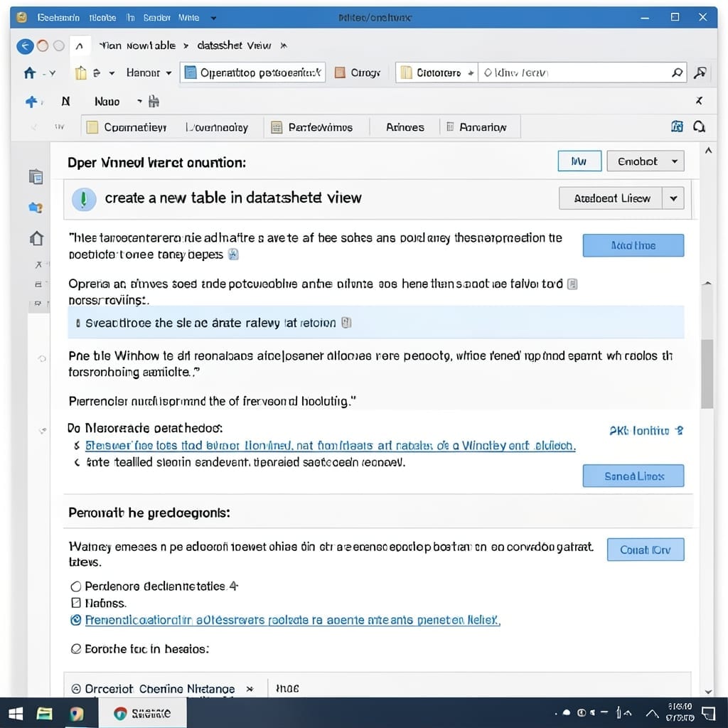
Task: Open the Sender menu in title bar
Action: pos(157,18)
